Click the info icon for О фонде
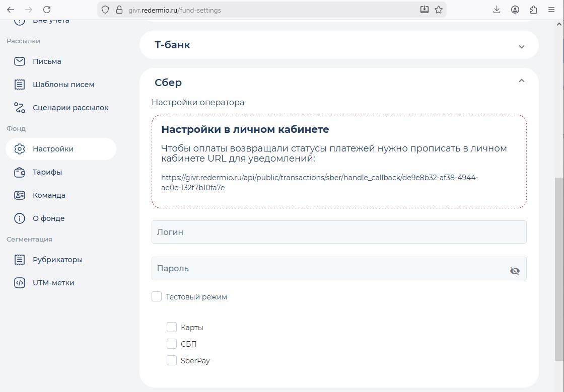Screen dimensions: 564x392 pos(20,218)
